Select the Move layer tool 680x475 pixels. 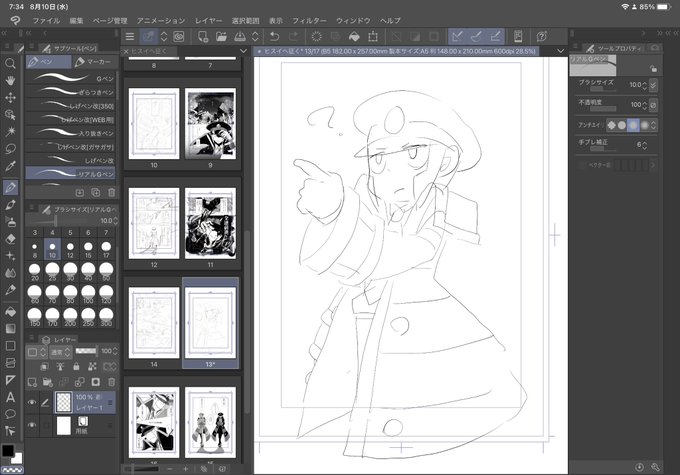coord(10,98)
